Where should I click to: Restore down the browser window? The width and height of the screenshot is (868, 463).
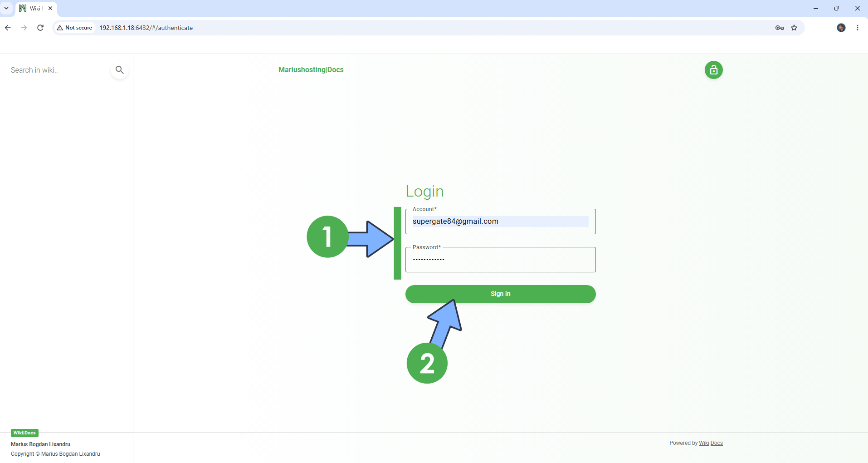(x=837, y=8)
